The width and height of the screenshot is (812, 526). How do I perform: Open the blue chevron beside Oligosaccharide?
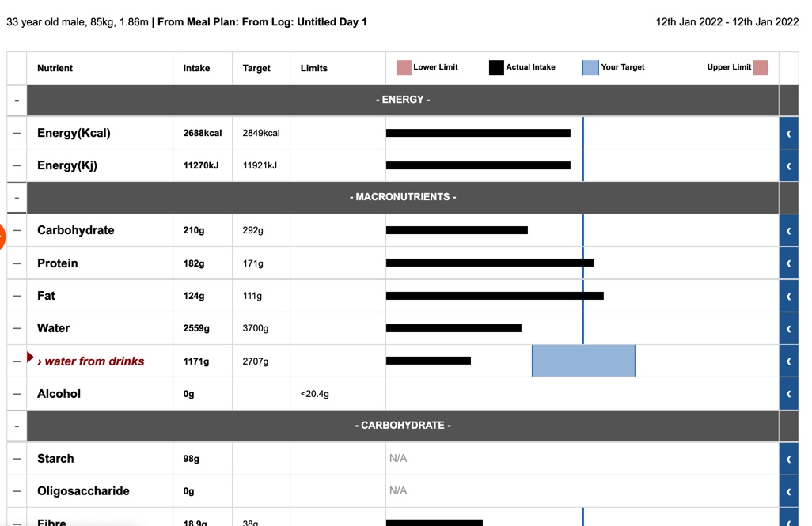coord(788,491)
